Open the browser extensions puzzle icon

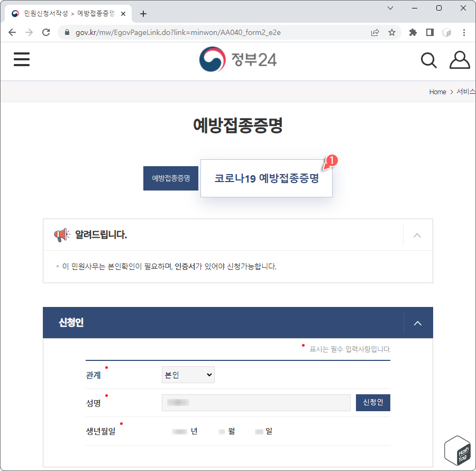pyautogui.click(x=413, y=32)
